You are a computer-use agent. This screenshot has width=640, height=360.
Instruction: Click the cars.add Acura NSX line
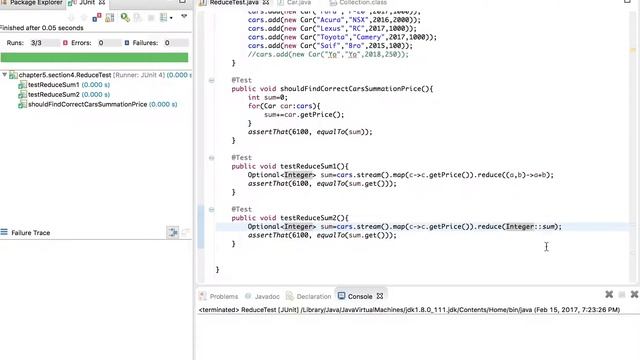(334, 20)
